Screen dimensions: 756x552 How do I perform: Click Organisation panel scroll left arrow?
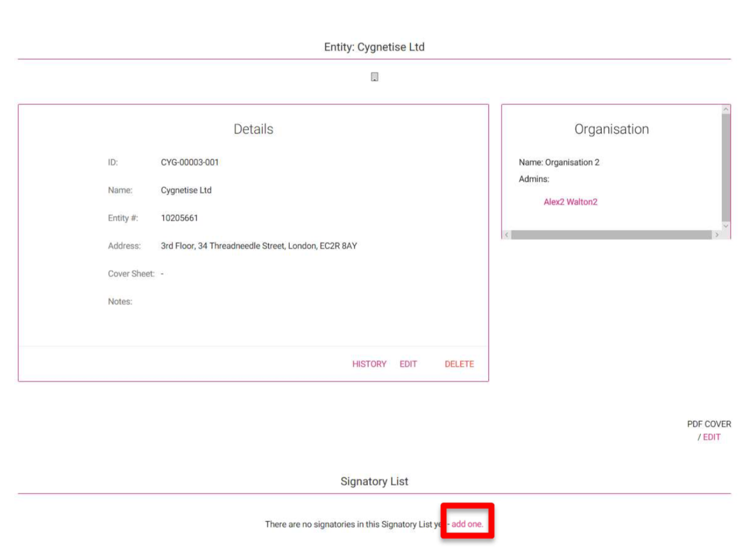pyautogui.click(x=507, y=234)
